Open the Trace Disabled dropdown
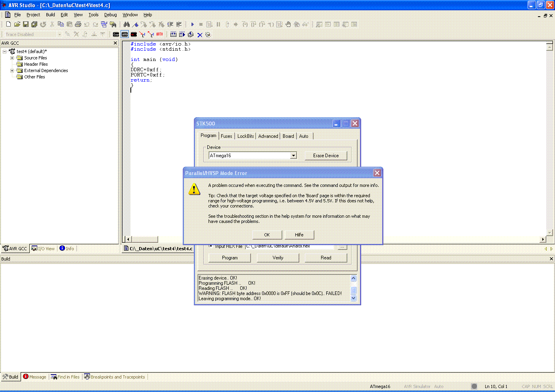Screen dimensions: 555x392 59,34
